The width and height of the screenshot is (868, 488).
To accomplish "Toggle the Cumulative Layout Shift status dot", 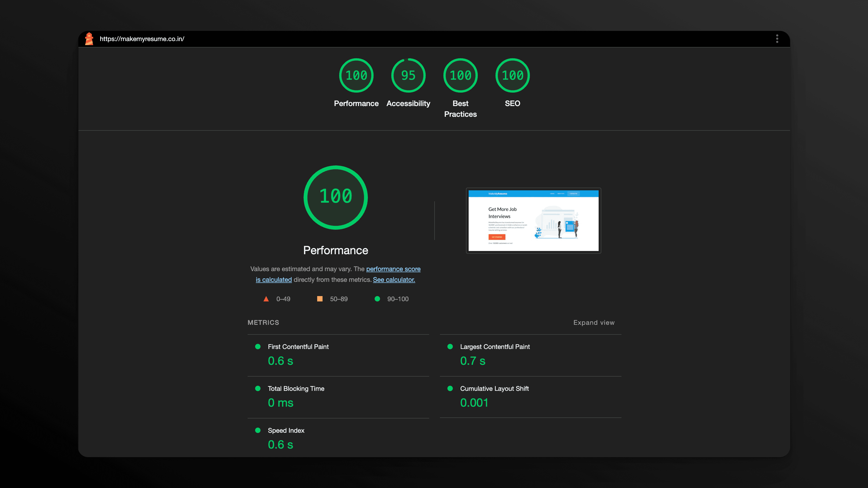I will [x=450, y=388].
